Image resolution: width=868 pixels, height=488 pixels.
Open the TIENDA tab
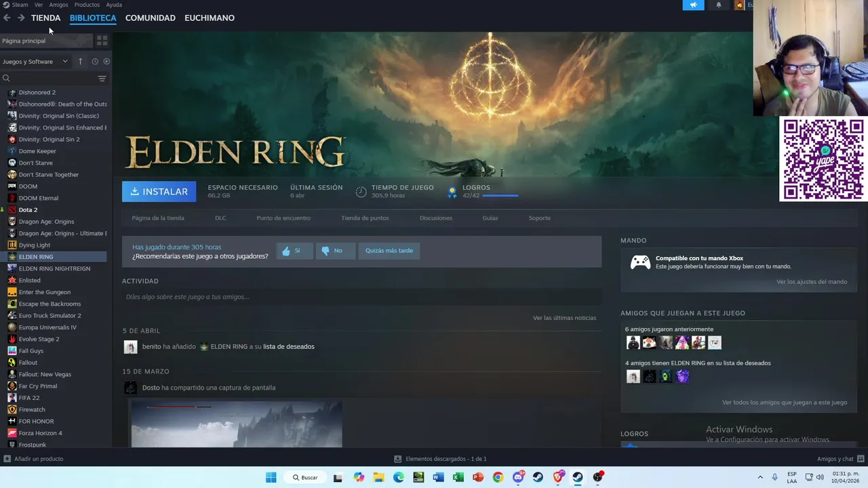pos(45,18)
